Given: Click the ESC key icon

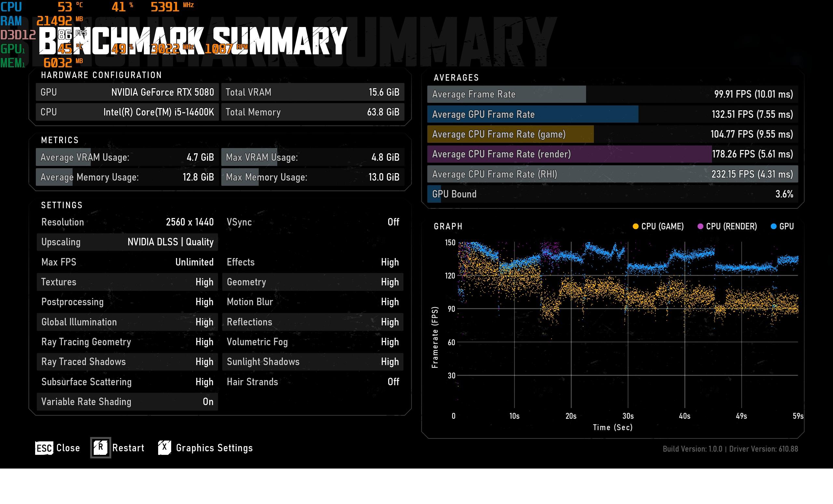Looking at the screenshot, I should [44, 448].
